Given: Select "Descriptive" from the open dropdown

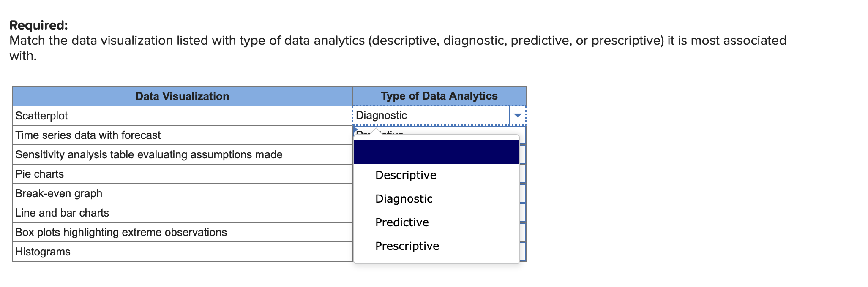Looking at the screenshot, I should pyautogui.click(x=405, y=175).
